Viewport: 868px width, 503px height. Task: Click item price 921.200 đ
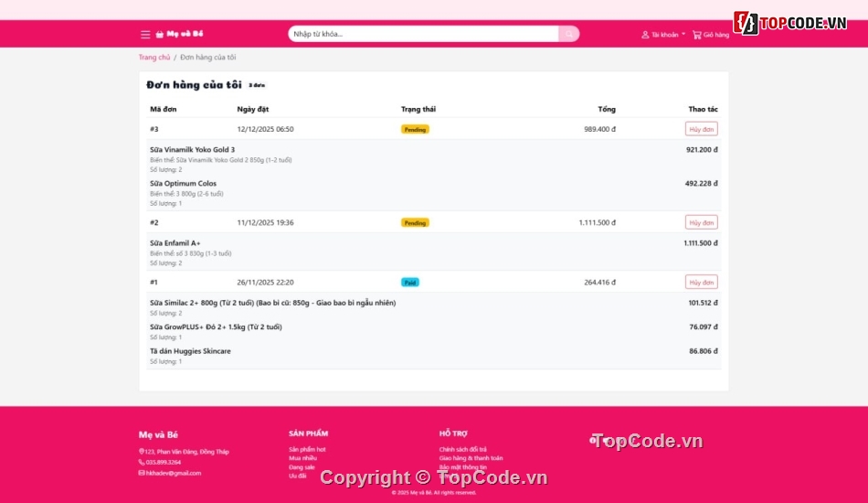(x=702, y=150)
